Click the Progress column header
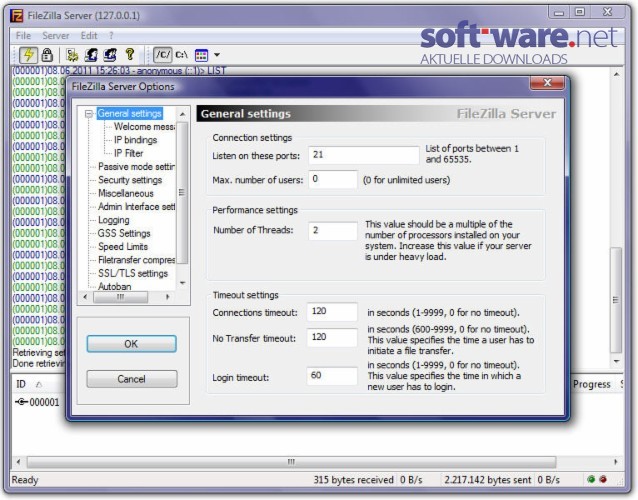 [x=591, y=384]
